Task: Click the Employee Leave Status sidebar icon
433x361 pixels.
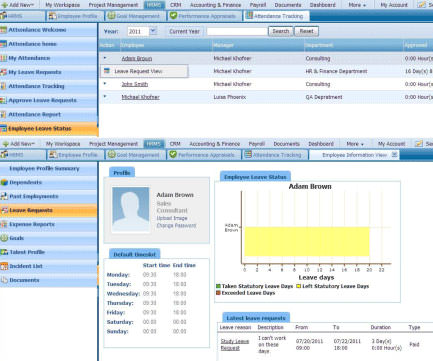Action: click(x=4, y=128)
